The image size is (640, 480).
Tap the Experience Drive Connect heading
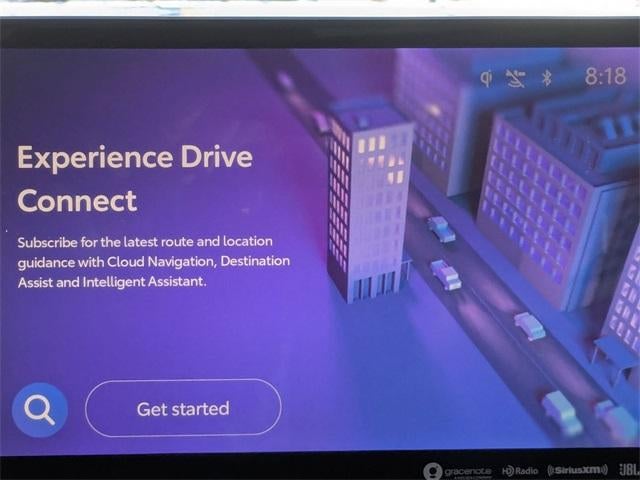pyautogui.click(x=134, y=178)
